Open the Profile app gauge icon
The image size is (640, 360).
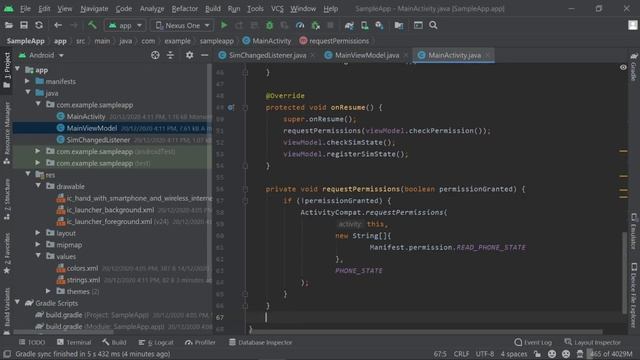pos(300,25)
